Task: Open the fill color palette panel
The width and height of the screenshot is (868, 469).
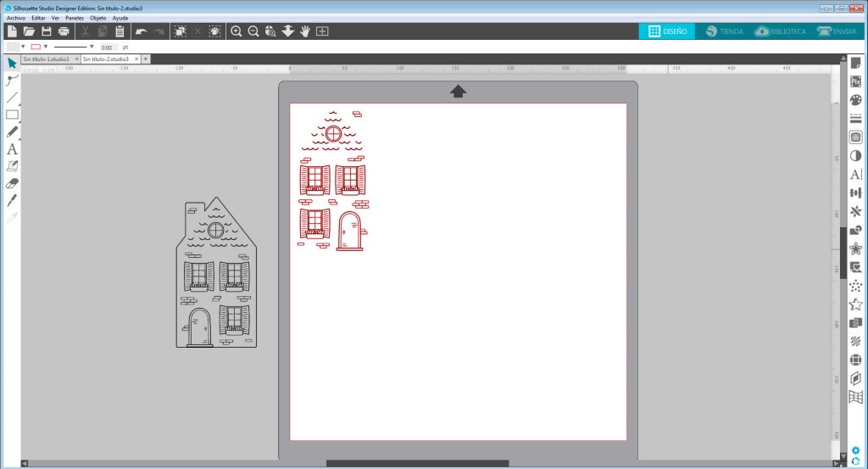Action: click(856, 100)
